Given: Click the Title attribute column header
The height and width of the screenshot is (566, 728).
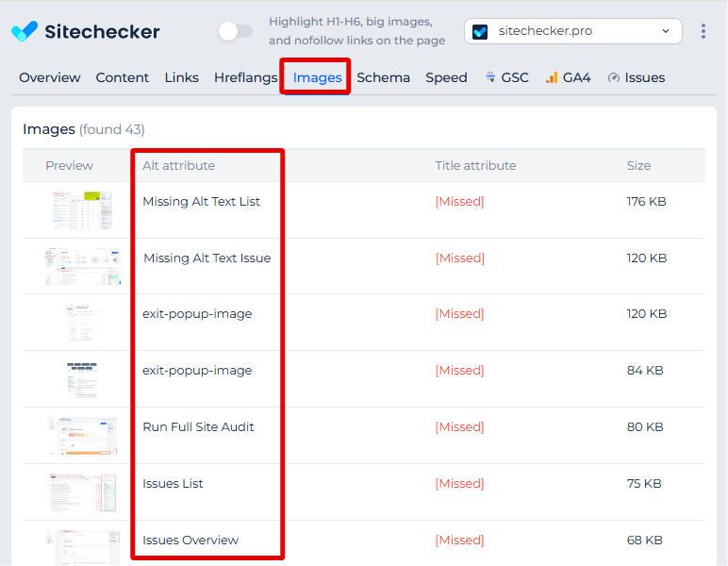Looking at the screenshot, I should pos(475,166).
